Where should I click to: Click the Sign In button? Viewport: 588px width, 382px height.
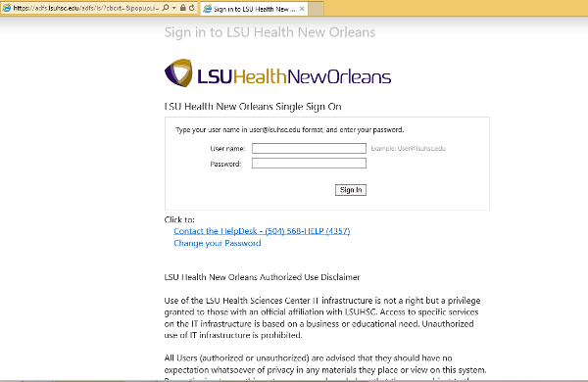click(351, 190)
